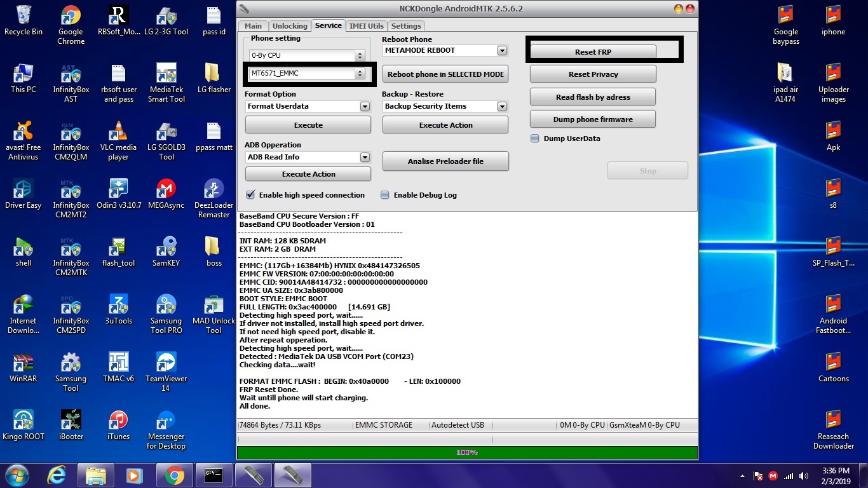This screenshot has height=488, width=868.
Task: Open the Android Fastboot desktop icon
Action: pos(833,313)
